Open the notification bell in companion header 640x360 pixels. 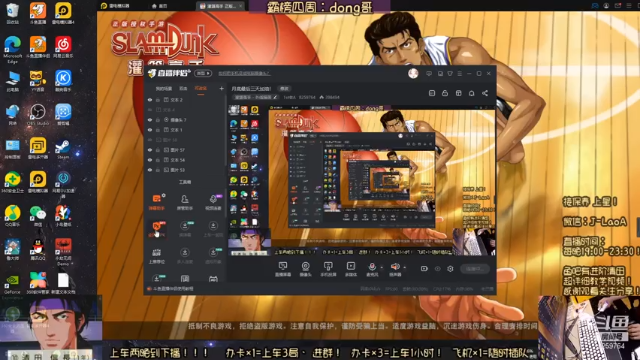click(x=471, y=93)
